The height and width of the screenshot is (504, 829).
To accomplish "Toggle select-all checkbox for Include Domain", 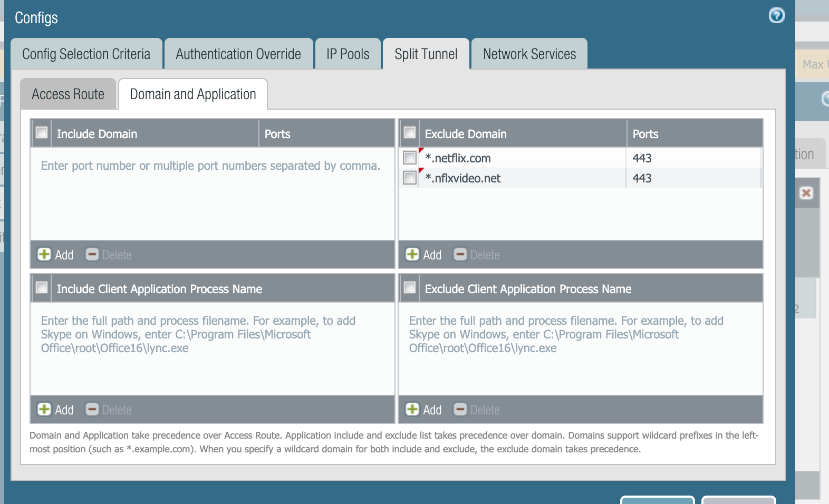I will pos(41,133).
